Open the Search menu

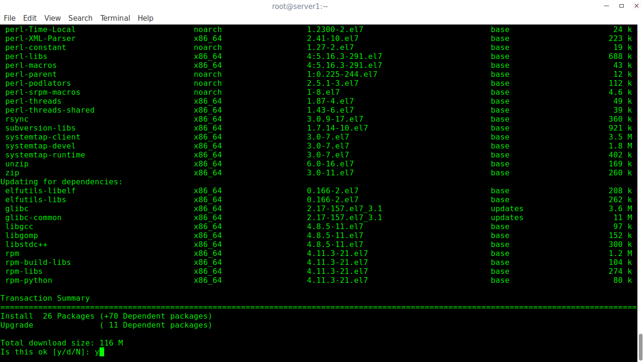point(80,18)
